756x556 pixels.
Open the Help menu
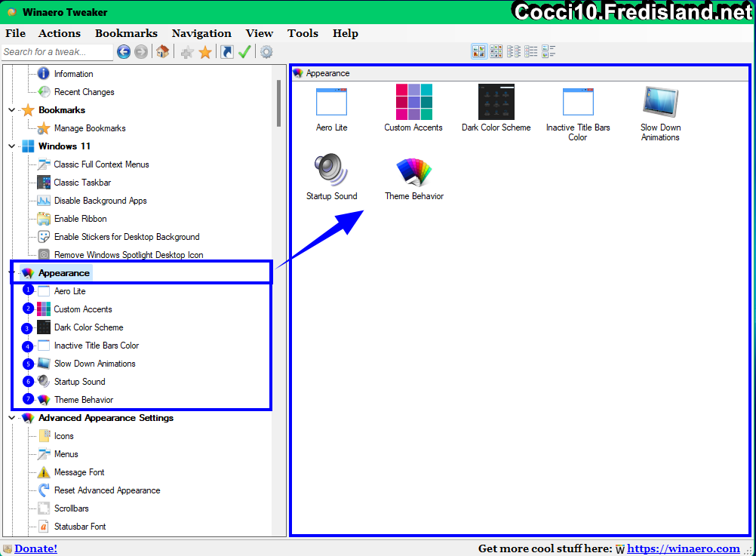[x=346, y=33]
